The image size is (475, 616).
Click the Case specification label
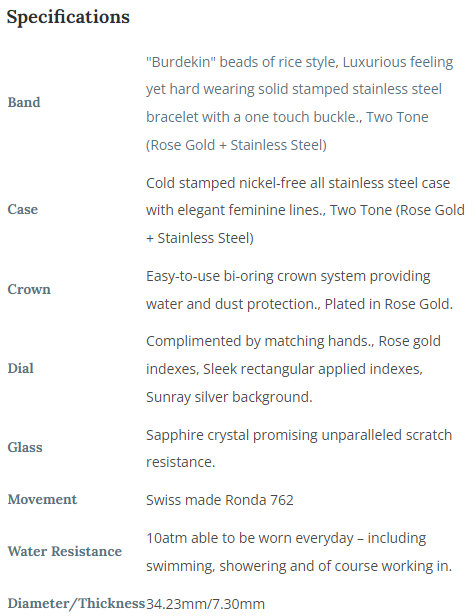point(23,209)
